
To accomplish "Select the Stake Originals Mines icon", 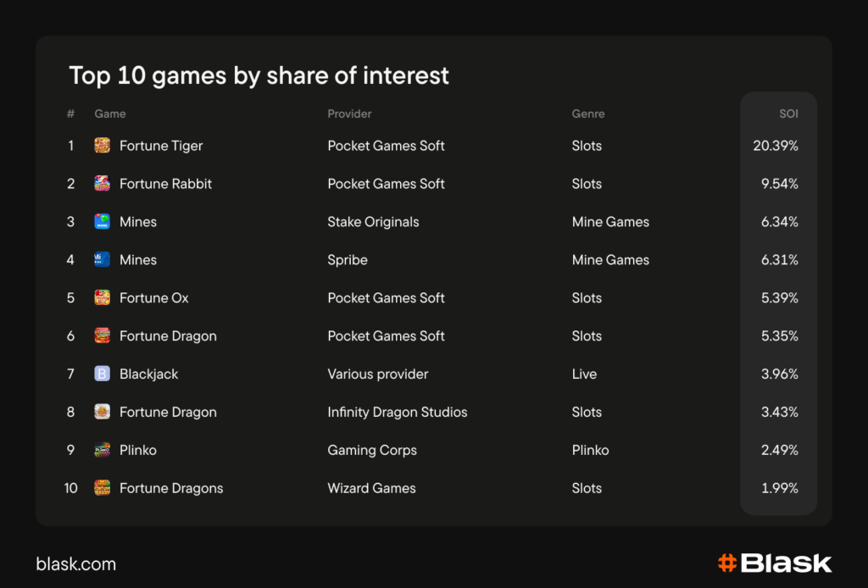I will [x=102, y=222].
